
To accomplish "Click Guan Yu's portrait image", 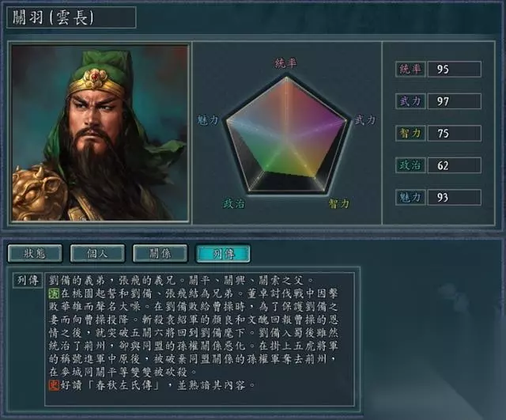I will pyautogui.click(x=100, y=133).
